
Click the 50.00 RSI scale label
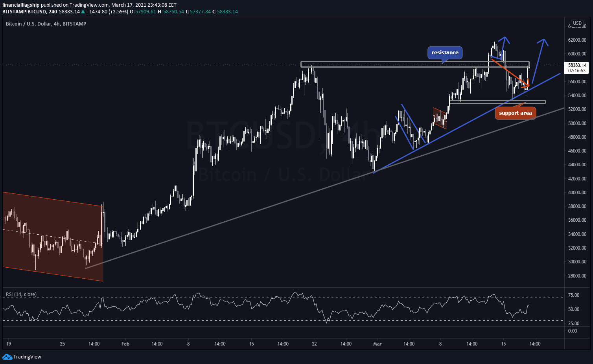(574, 309)
